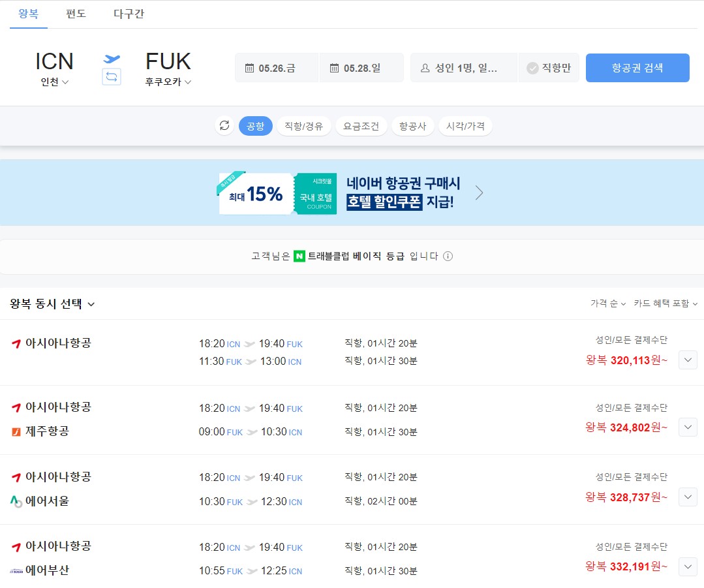Image resolution: width=704 pixels, height=588 pixels.
Task: Open the 왕복 동시 선택 dropdown
Action: [52, 304]
